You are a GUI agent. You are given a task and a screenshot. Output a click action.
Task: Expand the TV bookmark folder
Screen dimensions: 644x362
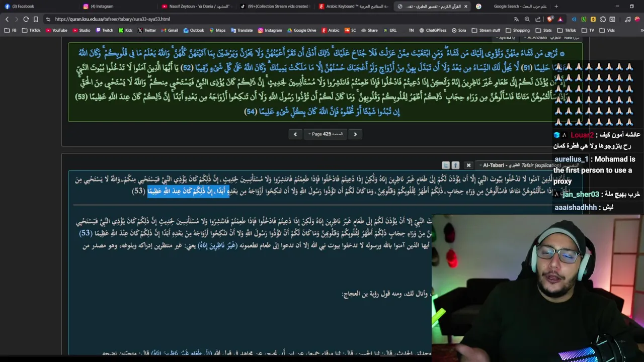(588, 30)
